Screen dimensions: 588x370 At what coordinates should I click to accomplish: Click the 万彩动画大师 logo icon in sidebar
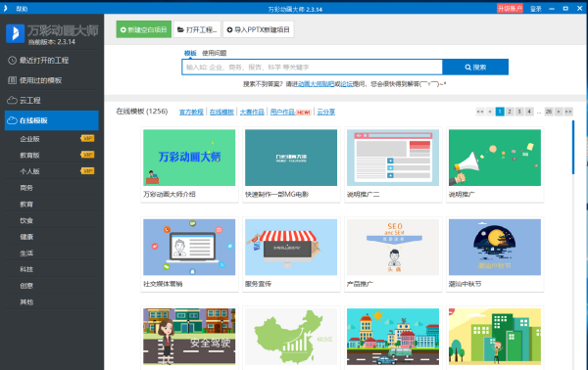click(16, 33)
